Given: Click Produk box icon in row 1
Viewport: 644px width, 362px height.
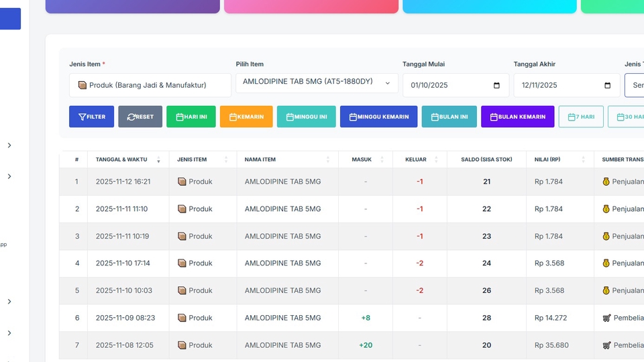Looking at the screenshot, I should (x=182, y=182).
